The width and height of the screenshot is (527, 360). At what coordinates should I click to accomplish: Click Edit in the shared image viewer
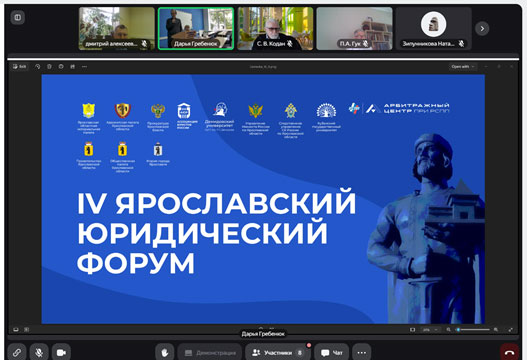click(x=19, y=67)
